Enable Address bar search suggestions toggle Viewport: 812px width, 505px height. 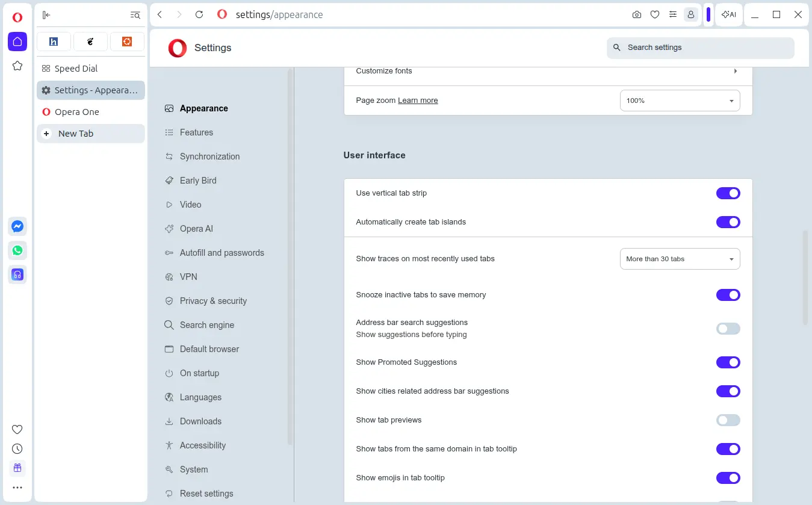(x=728, y=329)
